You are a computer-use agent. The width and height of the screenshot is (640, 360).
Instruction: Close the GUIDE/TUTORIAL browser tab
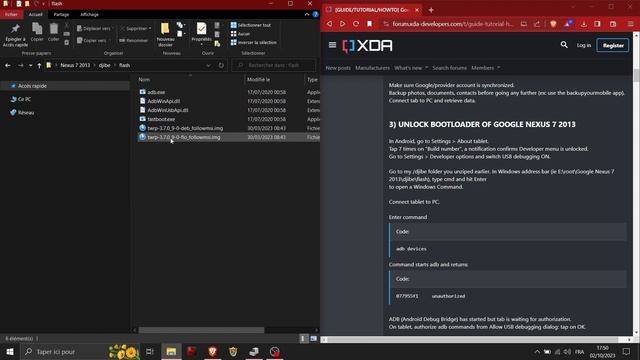point(417,9)
